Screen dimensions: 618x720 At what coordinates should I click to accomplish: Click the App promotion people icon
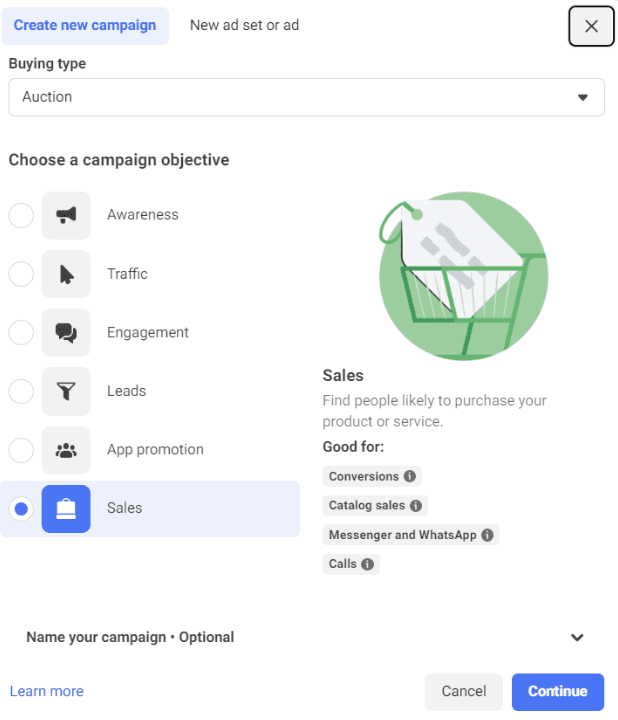point(66,450)
